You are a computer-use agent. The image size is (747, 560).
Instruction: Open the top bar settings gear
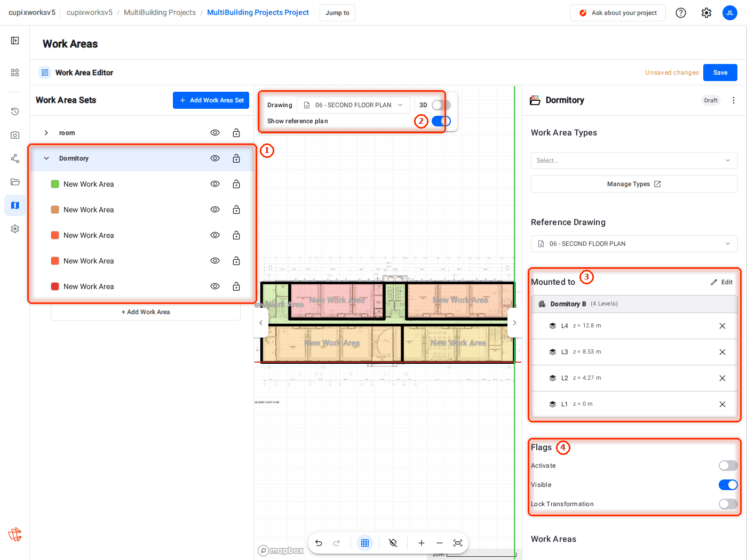(706, 13)
